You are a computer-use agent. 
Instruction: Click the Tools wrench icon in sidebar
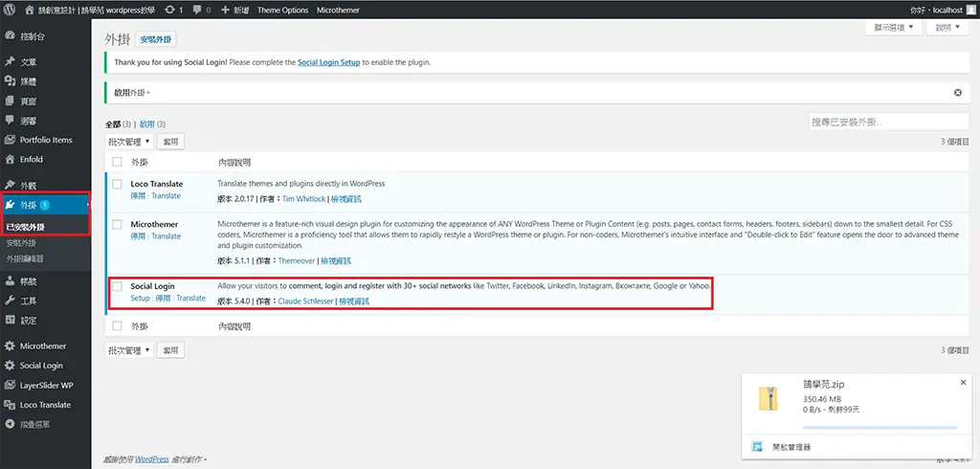[10, 301]
